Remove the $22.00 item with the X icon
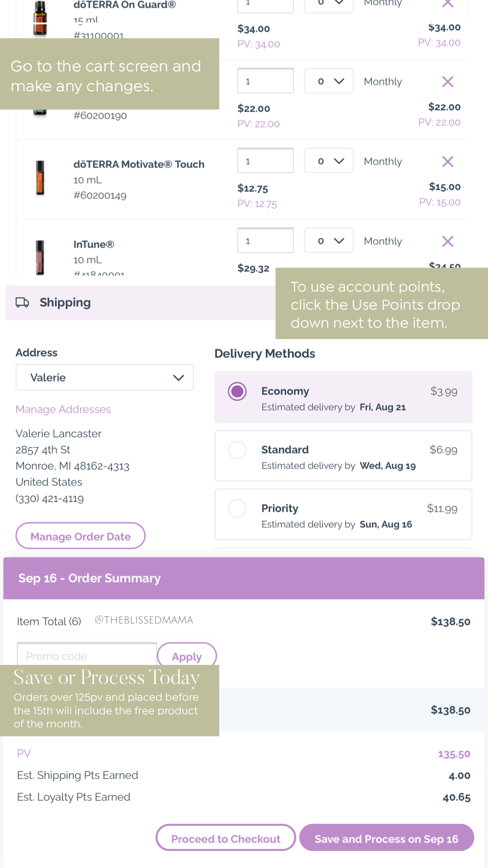Screen dimensions: 488x868 tap(447, 82)
